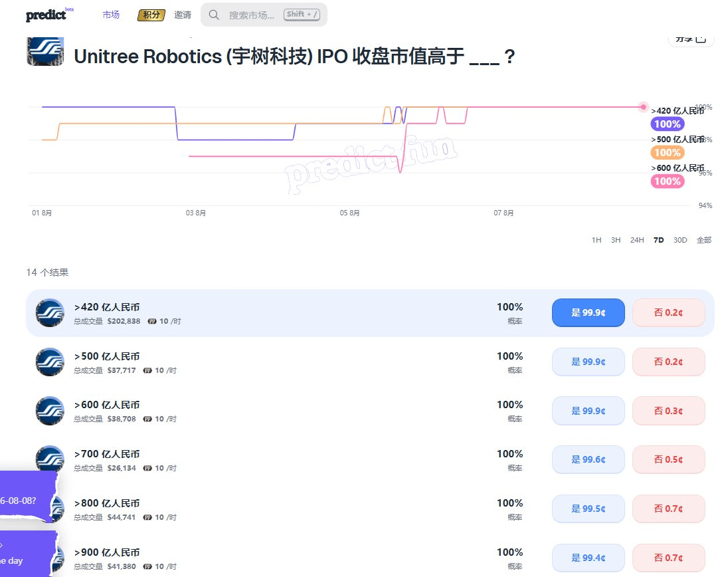Buy 是 99.5¢ for >800 亿人民币
Screen dimensions: 728x577
pyautogui.click(x=589, y=509)
